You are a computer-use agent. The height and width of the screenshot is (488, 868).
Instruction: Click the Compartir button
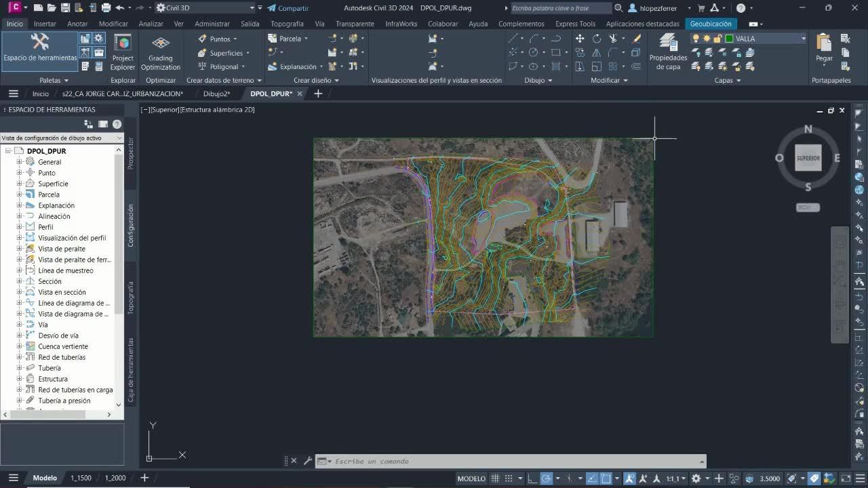click(288, 8)
